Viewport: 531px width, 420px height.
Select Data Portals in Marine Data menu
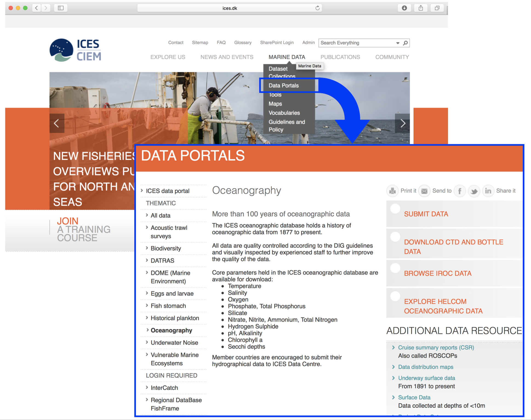click(284, 86)
